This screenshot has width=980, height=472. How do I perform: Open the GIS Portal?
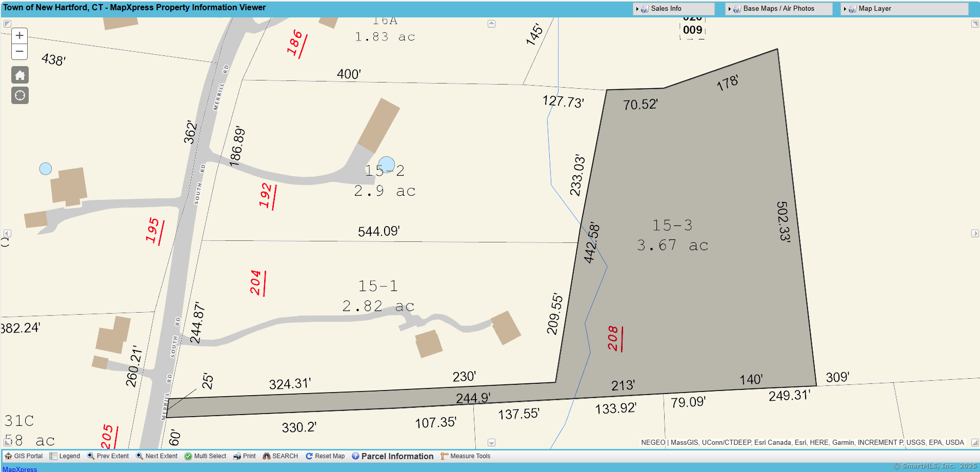click(x=24, y=456)
